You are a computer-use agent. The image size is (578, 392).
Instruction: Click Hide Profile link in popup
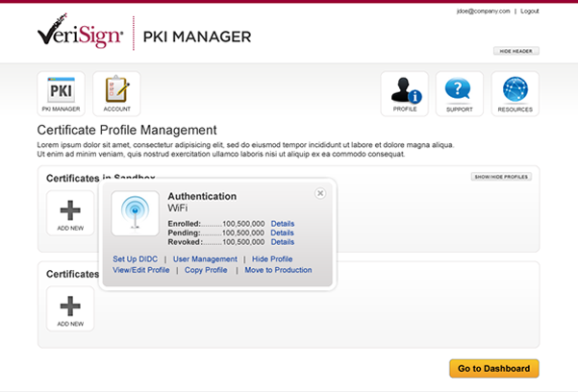tap(272, 259)
